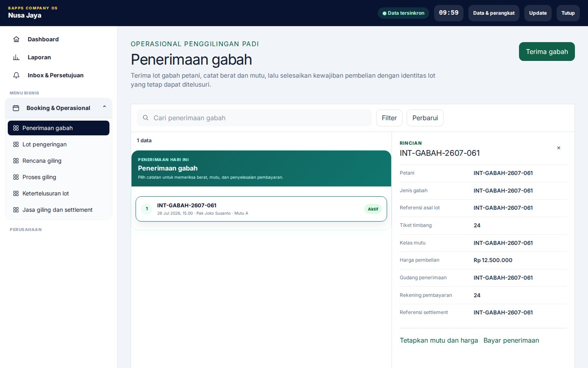Click the search magnifier icon
The width and height of the screenshot is (588, 368).
pyautogui.click(x=145, y=118)
